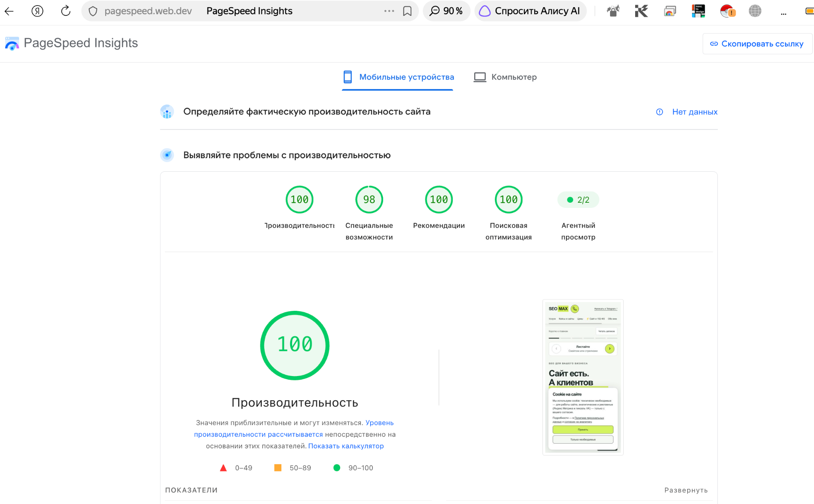Reset the 90 % zoom indicator
Image resolution: width=814 pixels, height=504 pixels.
(446, 11)
